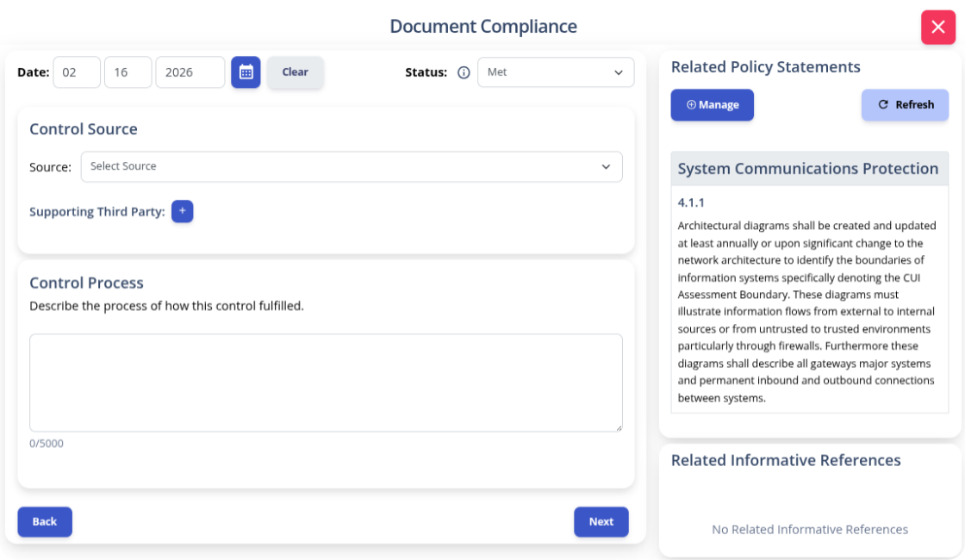
Task: Click the month field showing 02
Action: tap(77, 72)
